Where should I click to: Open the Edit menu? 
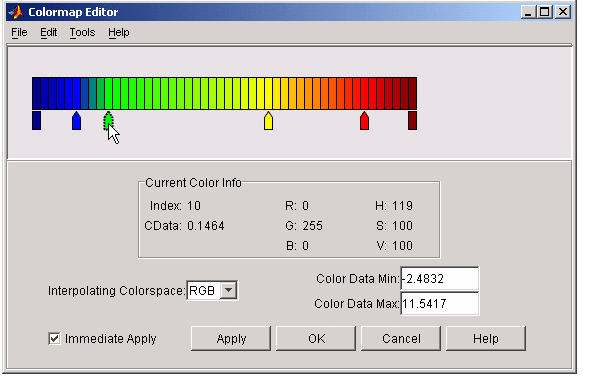click(x=49, y=33)
